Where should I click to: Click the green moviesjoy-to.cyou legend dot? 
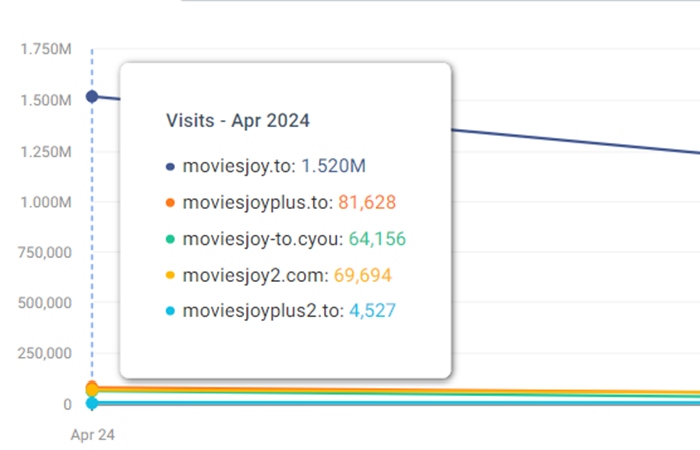[x=170, y=239]
